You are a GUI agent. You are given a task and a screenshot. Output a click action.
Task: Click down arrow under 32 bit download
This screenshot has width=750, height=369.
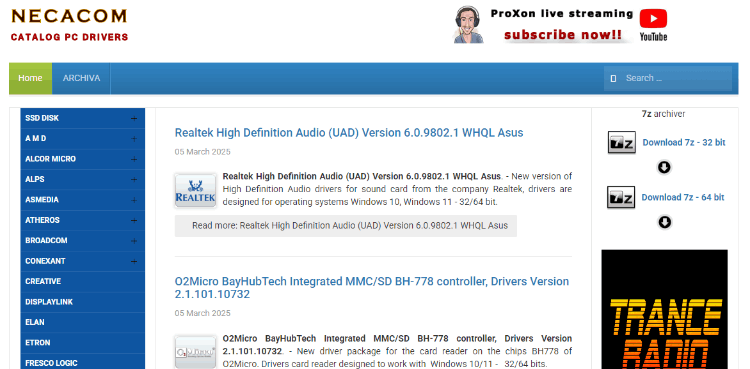click(x=664, y=167)
